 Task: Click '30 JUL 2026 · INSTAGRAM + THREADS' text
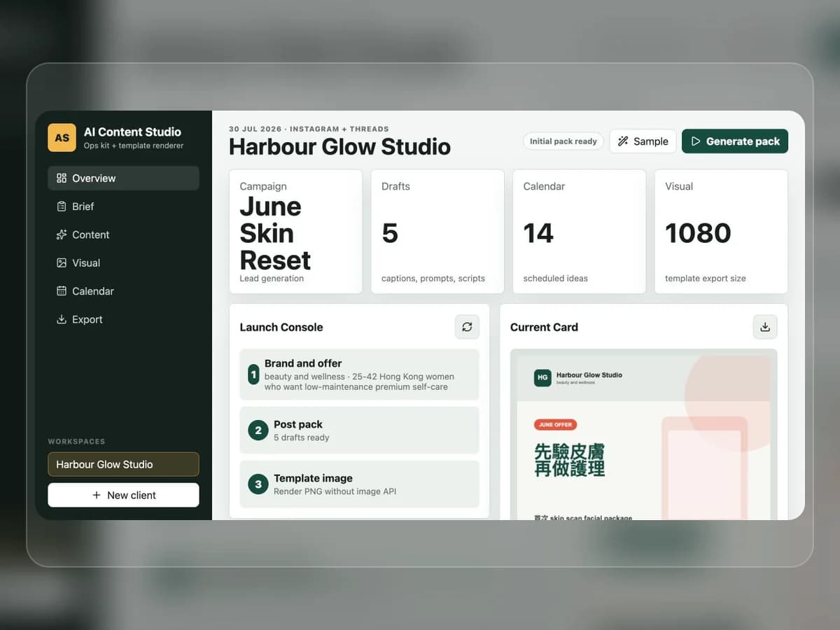pyautogui.click(x=309, y=129)
